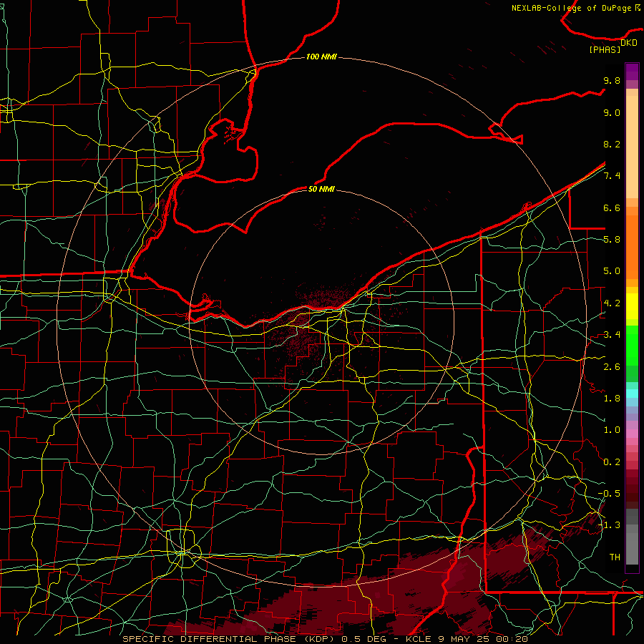Click the '0.5 DEG' elevation text
Screen dimensions: 644x644
coord(363,639)
